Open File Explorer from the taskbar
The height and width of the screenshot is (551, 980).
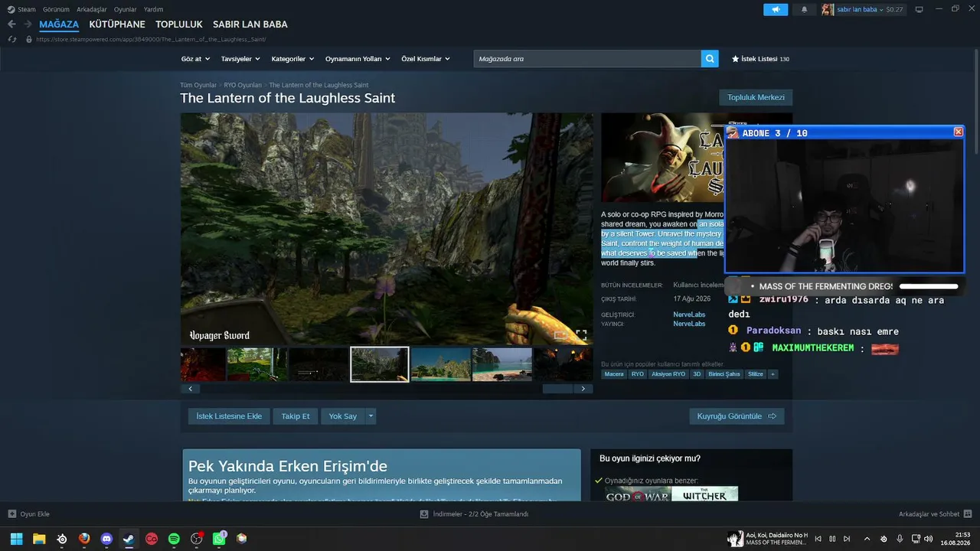pos(39,539)
